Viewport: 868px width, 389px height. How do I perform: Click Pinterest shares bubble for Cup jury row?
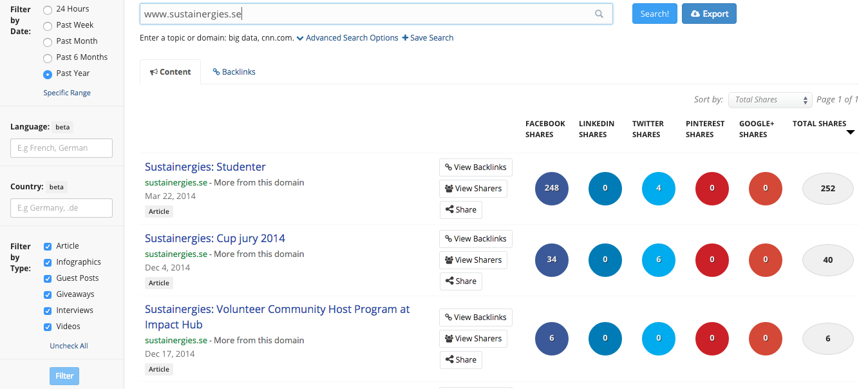(x=712, y=260)
